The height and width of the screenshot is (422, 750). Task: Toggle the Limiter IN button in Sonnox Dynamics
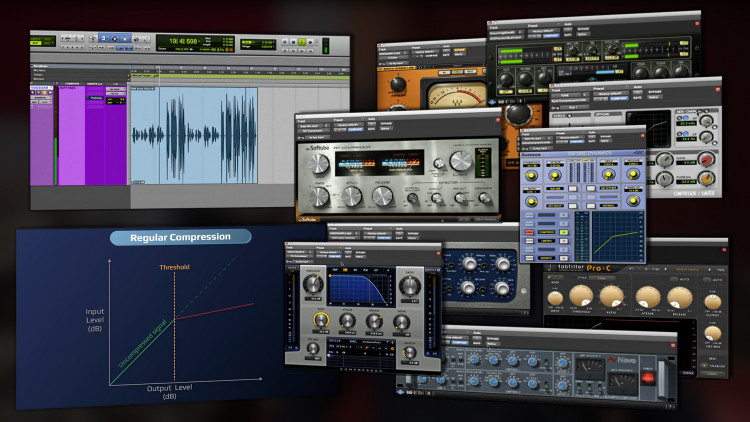(563, 241)
